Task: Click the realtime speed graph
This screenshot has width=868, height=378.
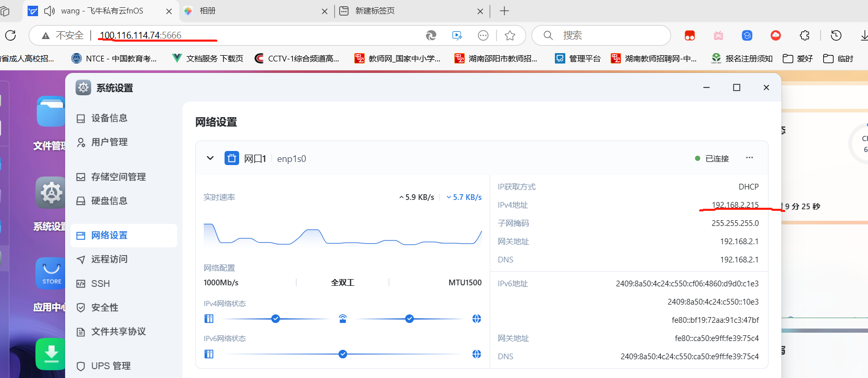Action: point(342,234)
